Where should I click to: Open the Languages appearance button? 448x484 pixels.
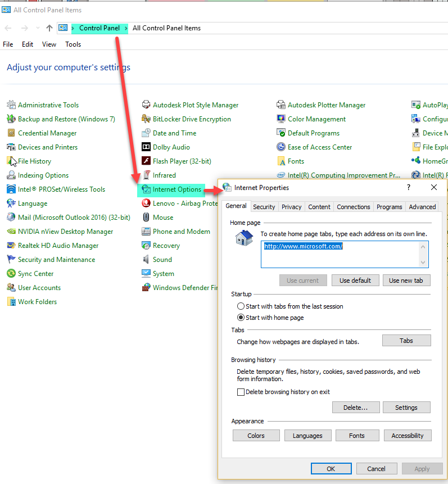307,436
